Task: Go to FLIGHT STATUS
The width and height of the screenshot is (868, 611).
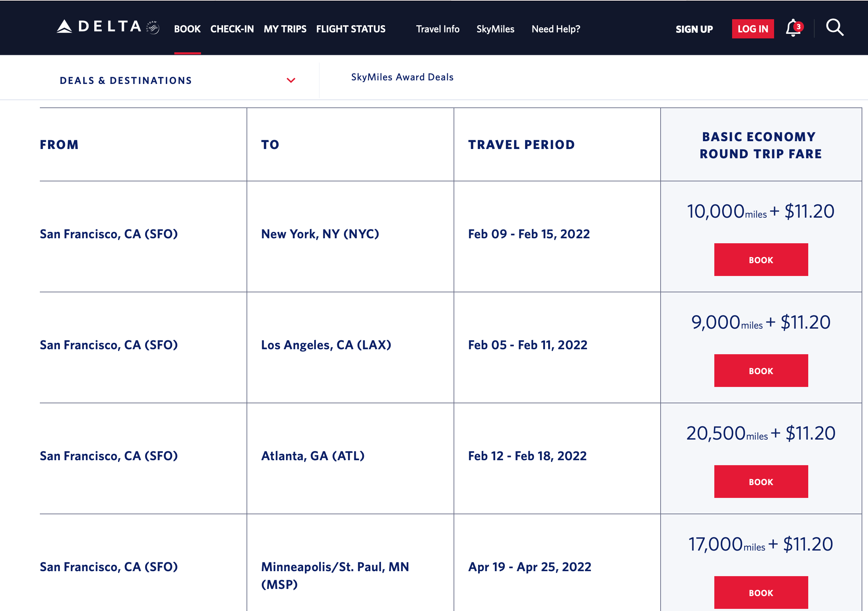Action: (350, 29)
